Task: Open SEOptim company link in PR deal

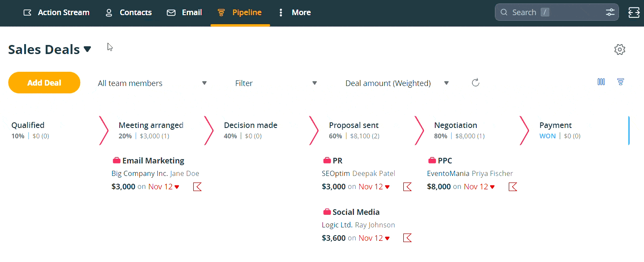Action: click(336, 173)
